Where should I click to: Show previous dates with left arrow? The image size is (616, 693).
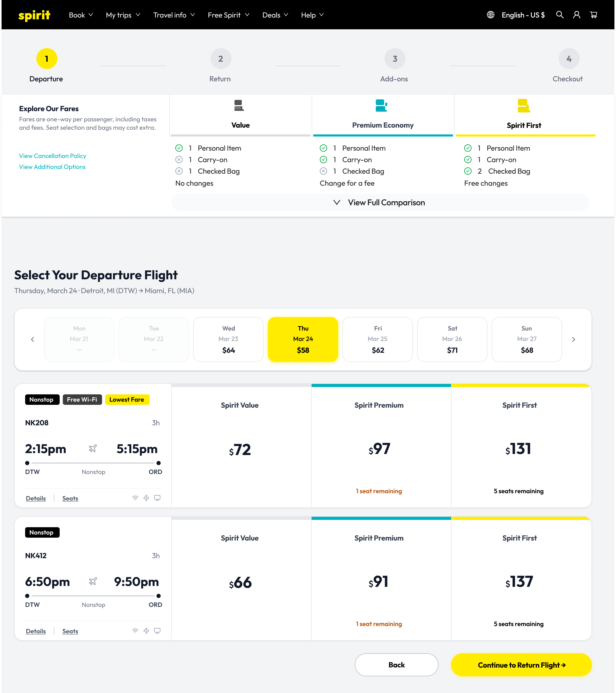pos(32,339)
